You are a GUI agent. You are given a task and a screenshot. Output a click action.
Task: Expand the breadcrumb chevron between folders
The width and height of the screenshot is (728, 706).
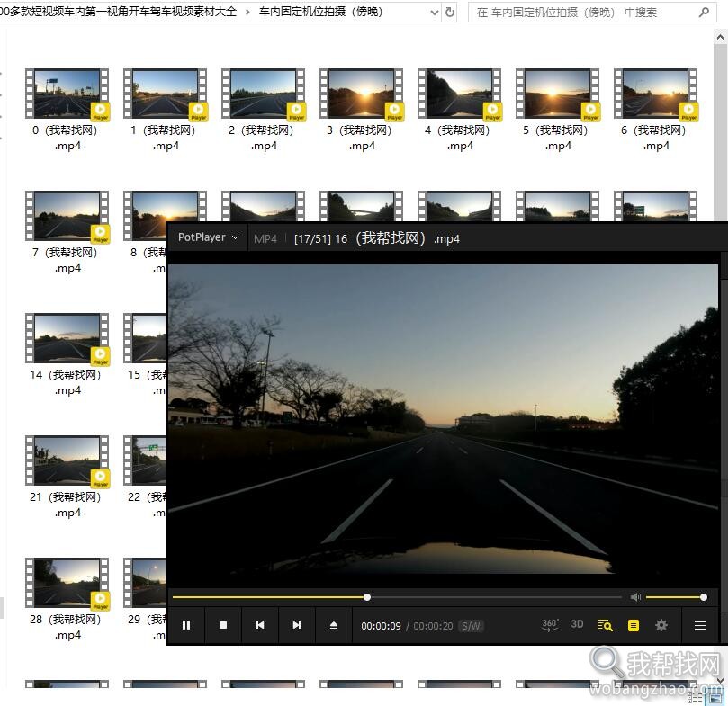point(248,12)
